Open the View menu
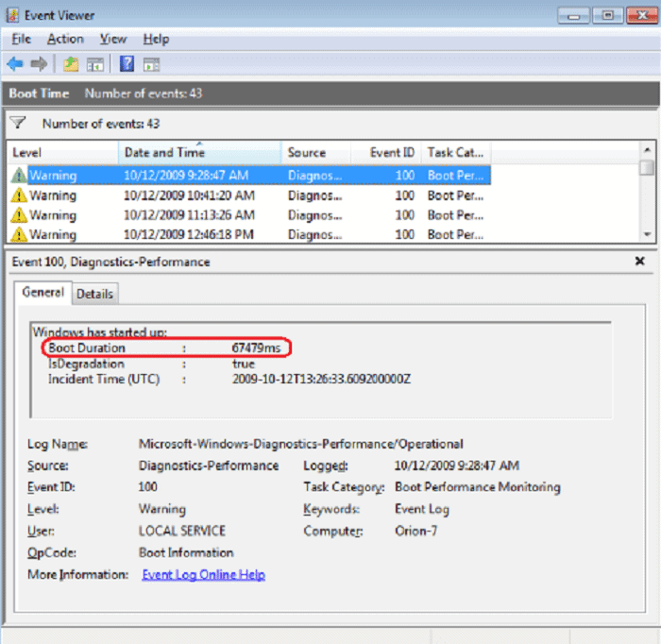This screenshot has height=644, width=661. pyautogui.click(x=113, y=39)
